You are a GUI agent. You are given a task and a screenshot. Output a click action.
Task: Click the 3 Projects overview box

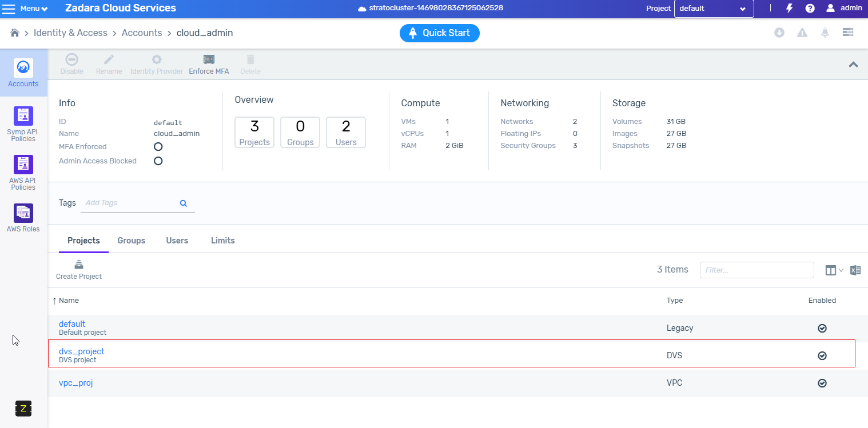pos(254,133)
